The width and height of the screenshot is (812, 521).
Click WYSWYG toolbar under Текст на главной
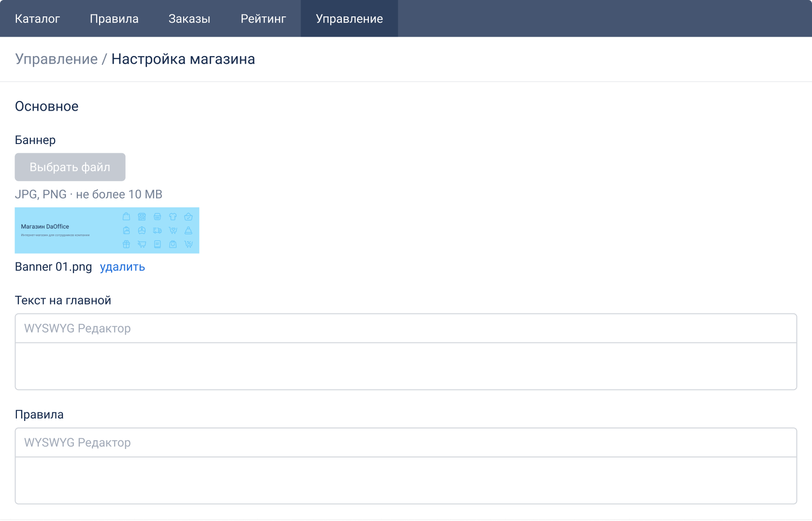pyautogui.click(x=406, y=329)
